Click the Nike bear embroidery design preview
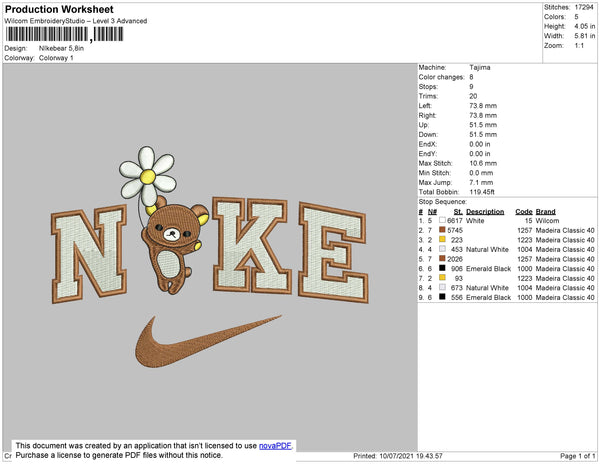 click(x=210, y=257)
